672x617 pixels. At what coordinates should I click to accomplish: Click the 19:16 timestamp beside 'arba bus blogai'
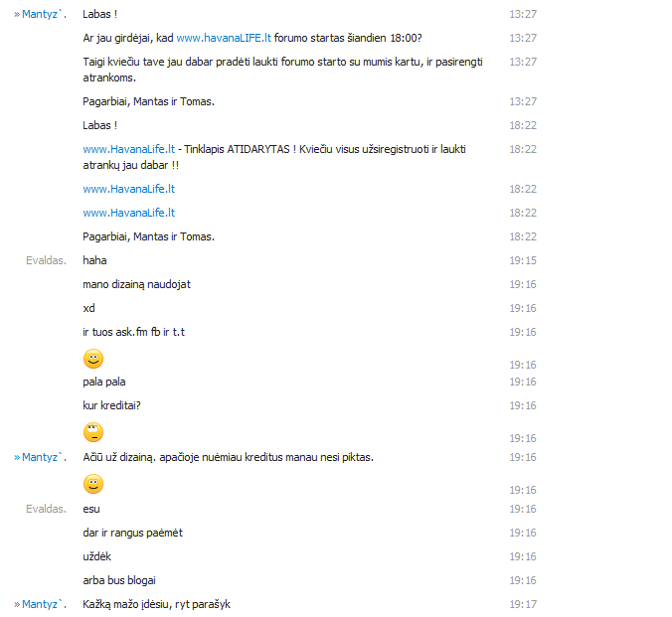[x=523, y=580]
